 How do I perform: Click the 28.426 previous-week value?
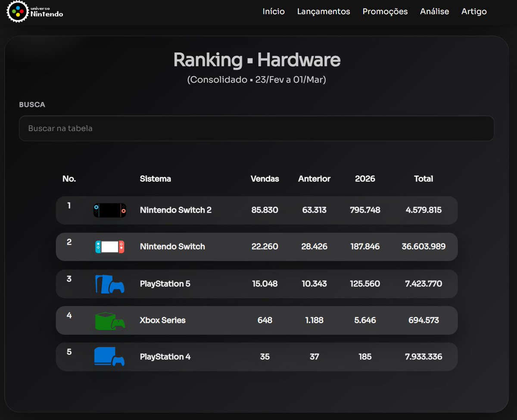tap(315, 247)
